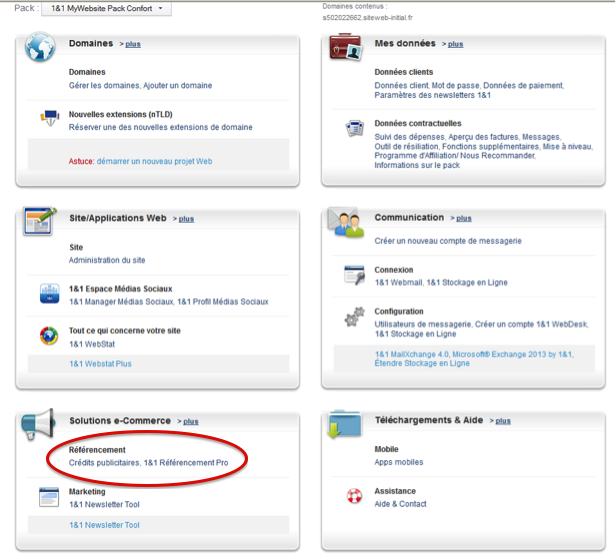The height and width of the screenshot is (554, 616).
Task: Click the Données client link
Action: coord(401,85)
